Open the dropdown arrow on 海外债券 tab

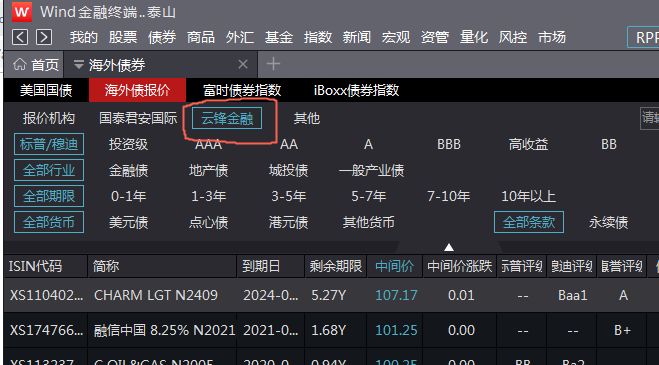click(78, 64)
